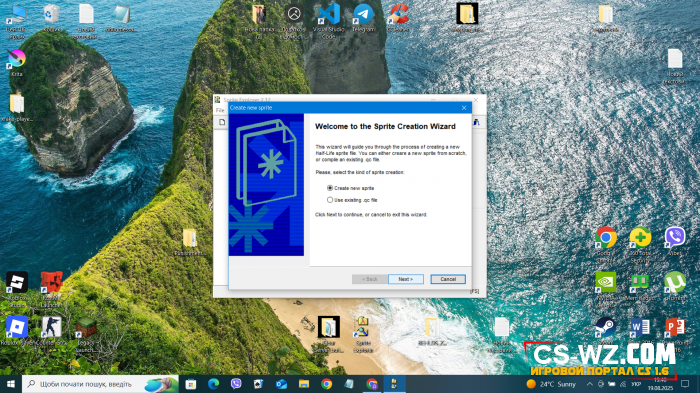This screenshot has width=700, height=393.
Task: Open Microsoft Store from the taskbar
Action: click(x=191, y=384)
